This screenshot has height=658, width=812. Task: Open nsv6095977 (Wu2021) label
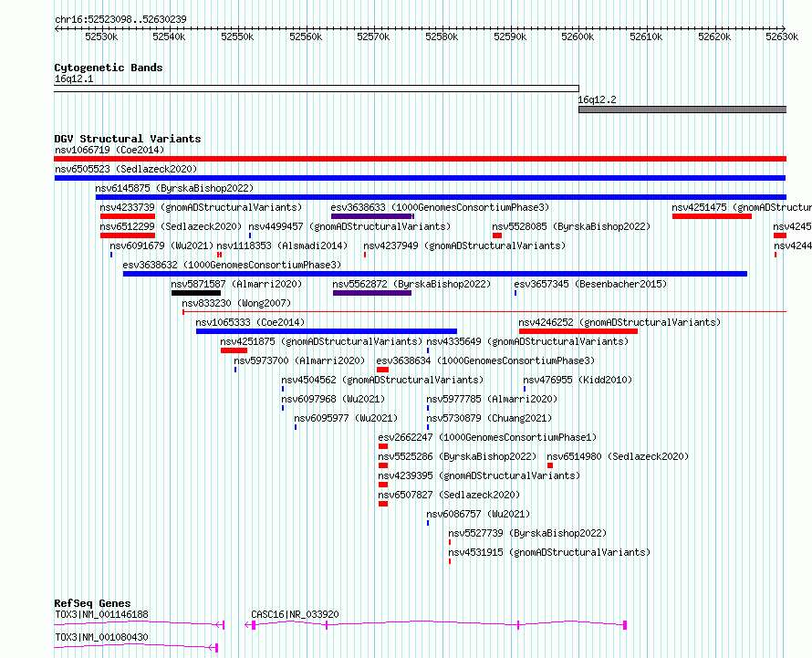tap(346, 418)
